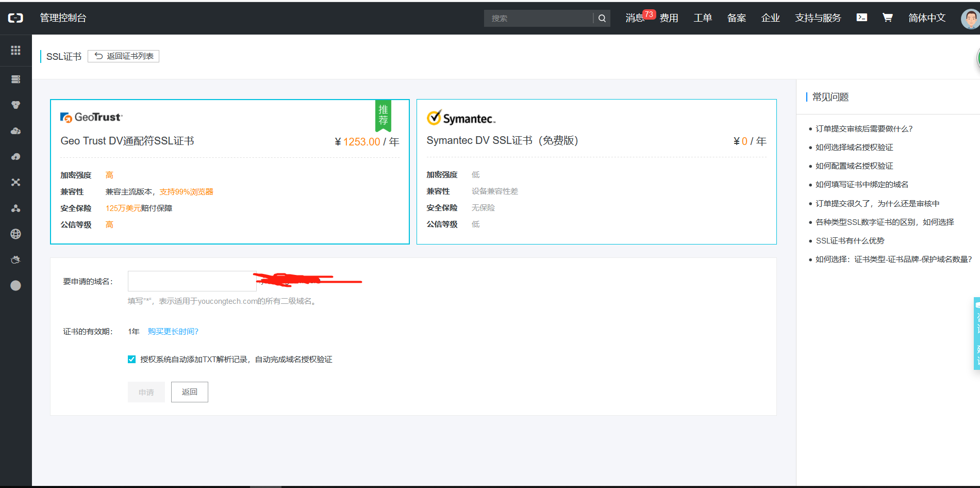980x488 pixels.
Task: Open the 工单 menu
Action: [703, 18]
